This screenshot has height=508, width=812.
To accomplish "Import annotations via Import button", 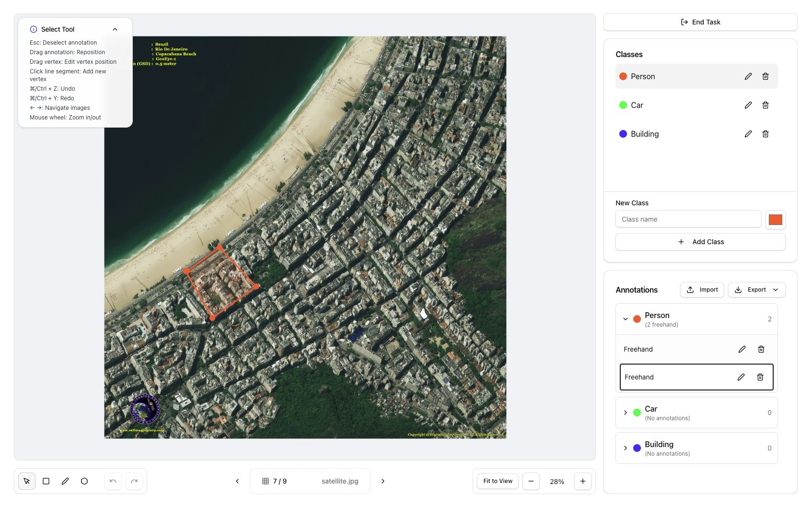I will tap(702, 290).
